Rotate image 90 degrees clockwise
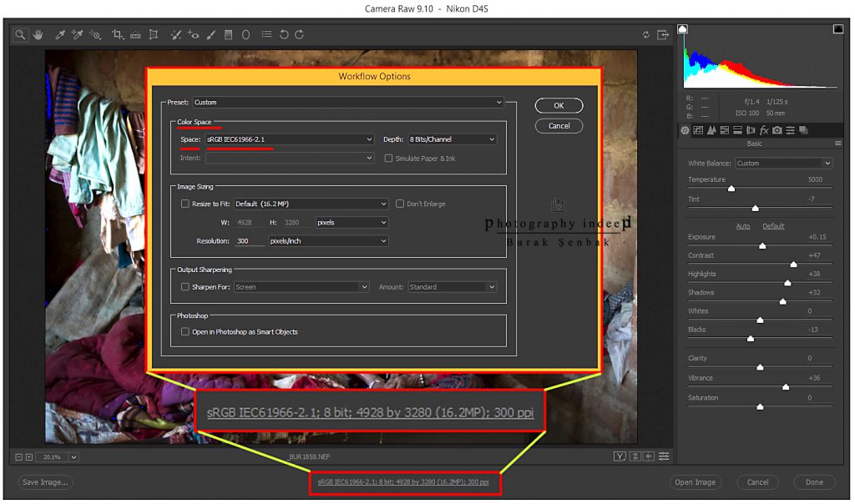Image resolution: width=855 pixels, height=504 pixels. coord(299,35)
